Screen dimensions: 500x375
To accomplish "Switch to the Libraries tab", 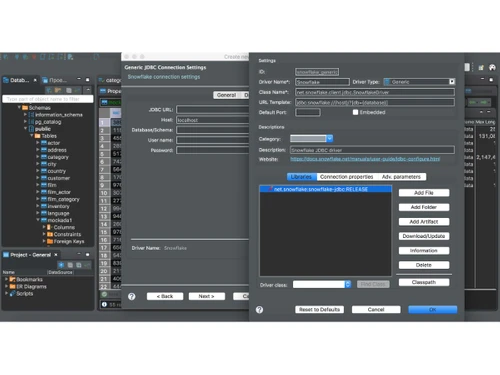I will [301, 177].
